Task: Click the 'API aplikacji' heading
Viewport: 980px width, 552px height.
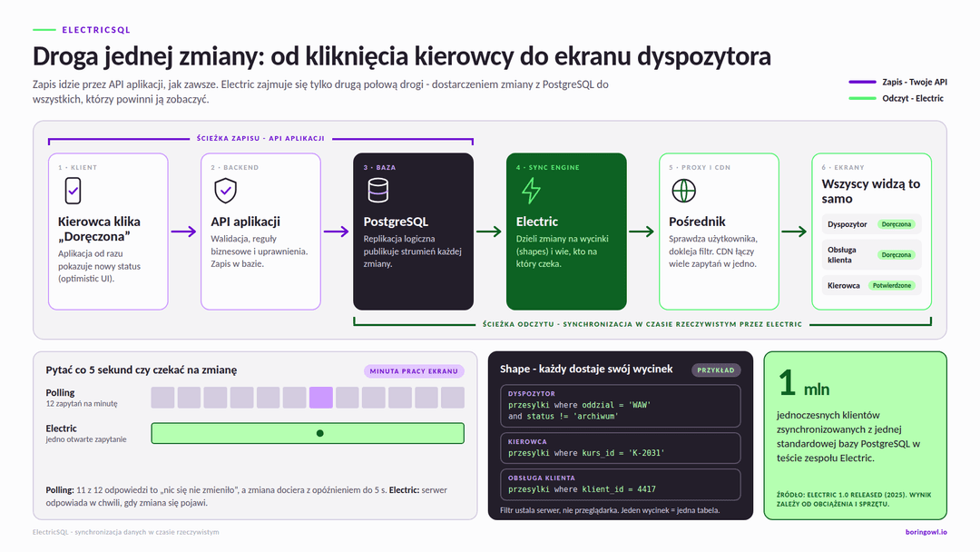Action: (246, 222)
